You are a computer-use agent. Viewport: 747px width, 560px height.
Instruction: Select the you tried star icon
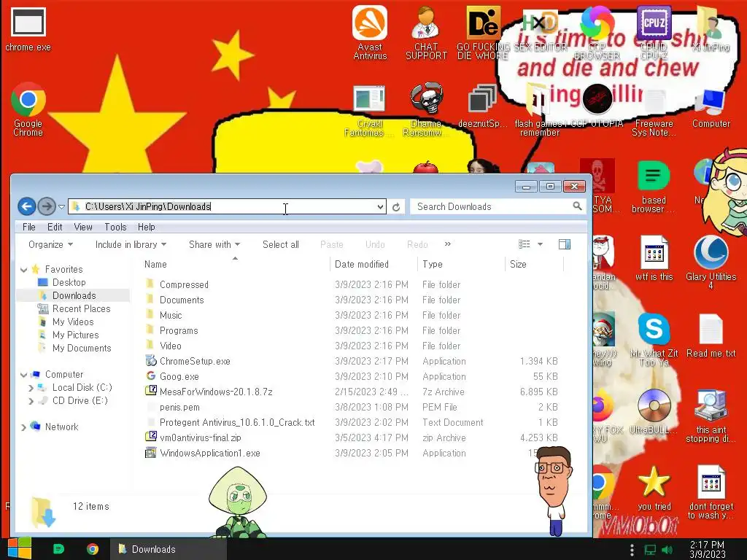pyautogui.click(x=654, y=488)
